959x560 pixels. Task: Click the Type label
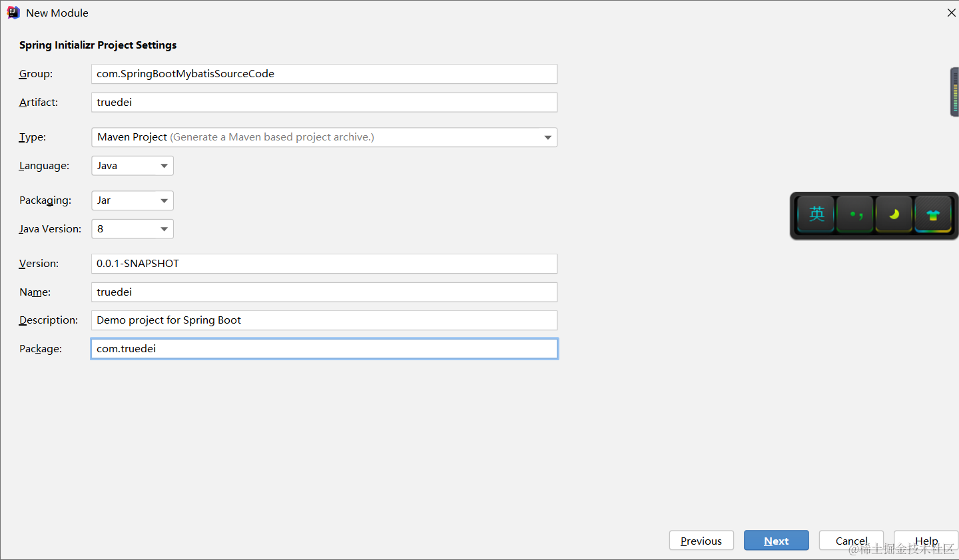[33, 137]
